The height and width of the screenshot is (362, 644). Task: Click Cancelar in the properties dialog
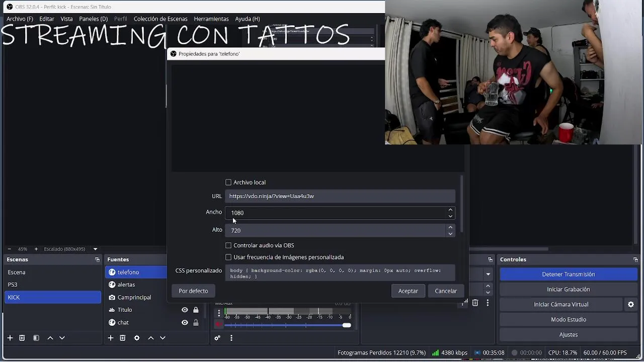(x=446, y=291)
